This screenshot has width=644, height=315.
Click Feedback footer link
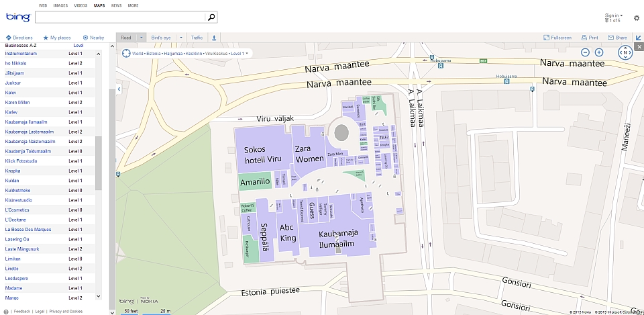coord(21,311)
